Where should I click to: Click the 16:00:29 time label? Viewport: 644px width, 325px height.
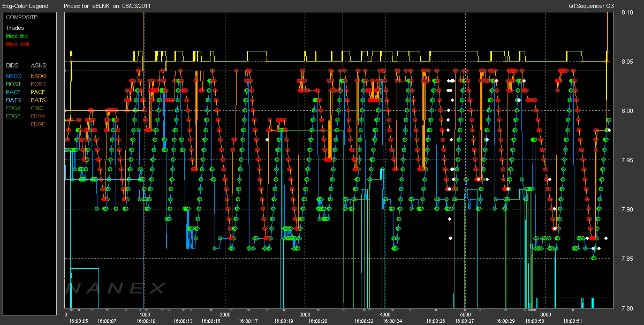coord(505,321)
